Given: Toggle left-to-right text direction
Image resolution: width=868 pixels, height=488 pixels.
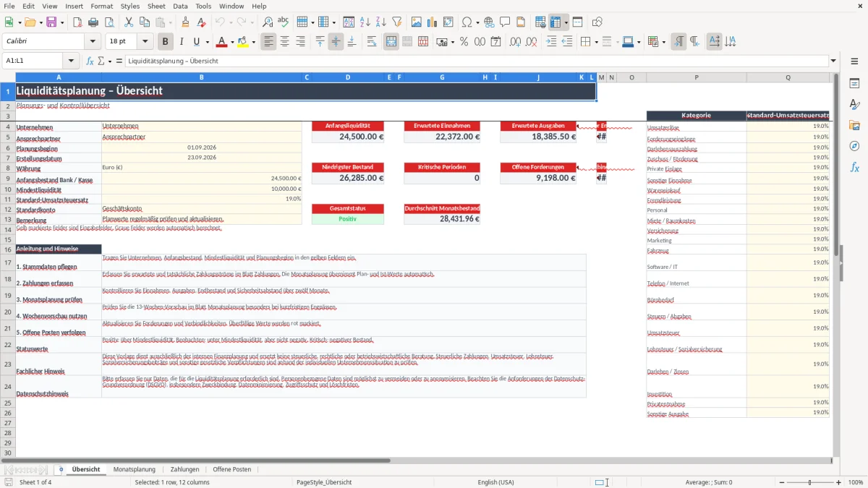Looking at the screenshot, I should pyautogui.click(x=678, y=42).
